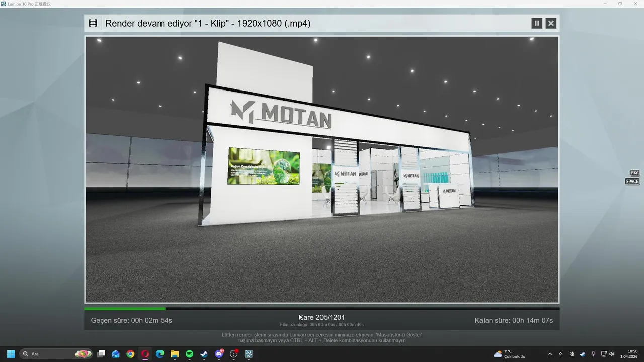Click the render preview image
The height and width of the screenshot is (362, 644).
(322, 169)
